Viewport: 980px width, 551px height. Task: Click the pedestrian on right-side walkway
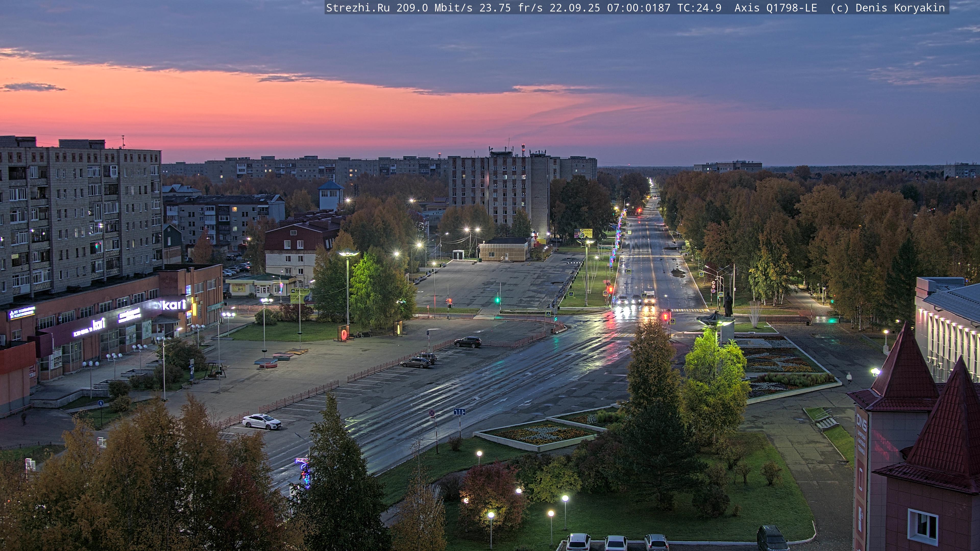(x=849, y=377)
